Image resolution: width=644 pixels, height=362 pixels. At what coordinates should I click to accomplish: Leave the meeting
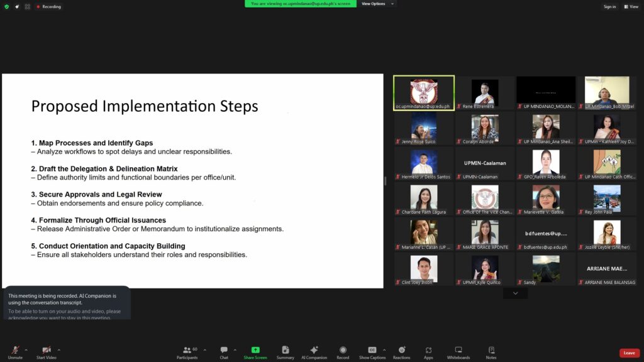tap(629, 353)
